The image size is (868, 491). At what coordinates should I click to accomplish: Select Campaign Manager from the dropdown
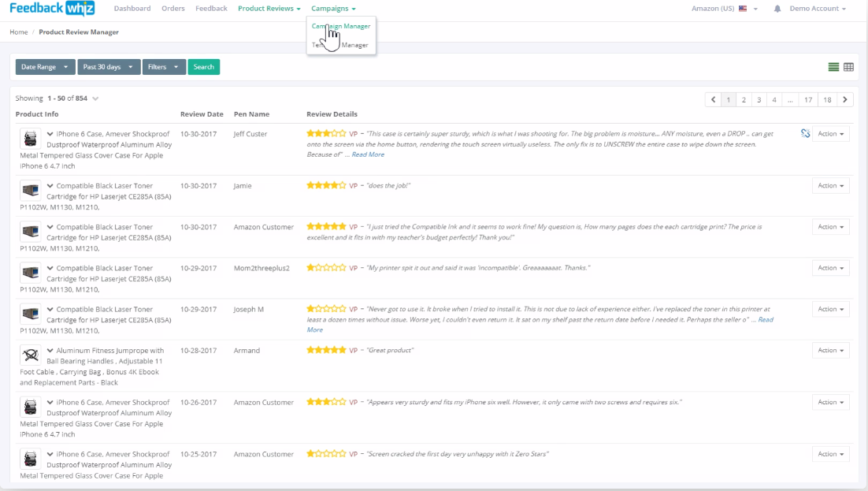pos(341,26)
